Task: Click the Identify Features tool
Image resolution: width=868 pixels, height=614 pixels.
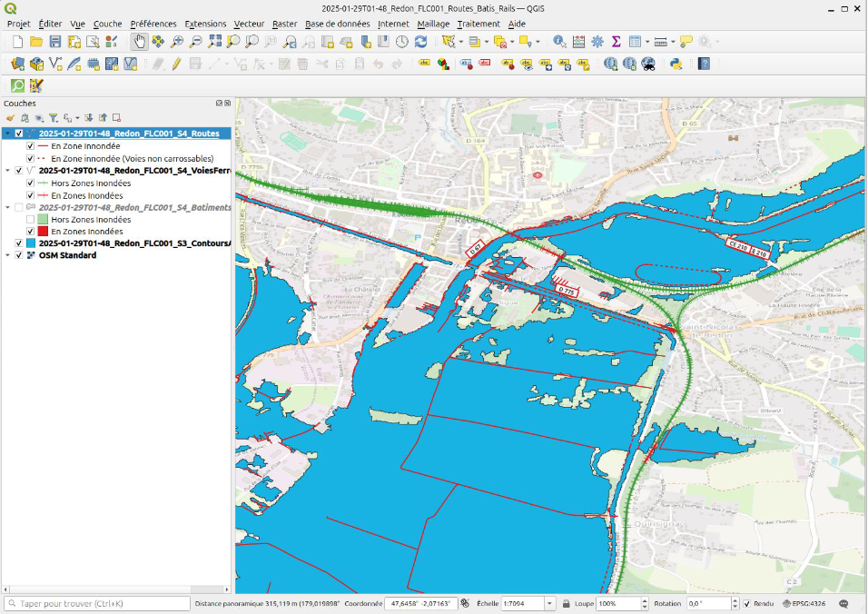Action: (559, 42)
